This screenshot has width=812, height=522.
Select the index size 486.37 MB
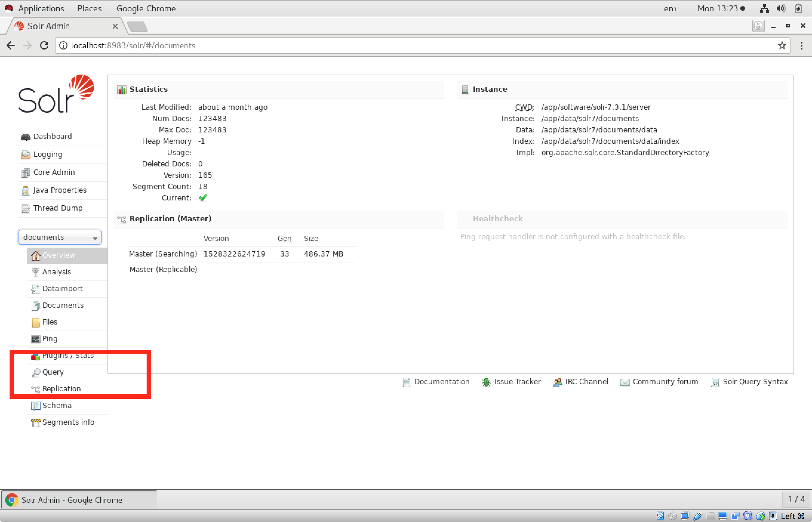[324, 254]
